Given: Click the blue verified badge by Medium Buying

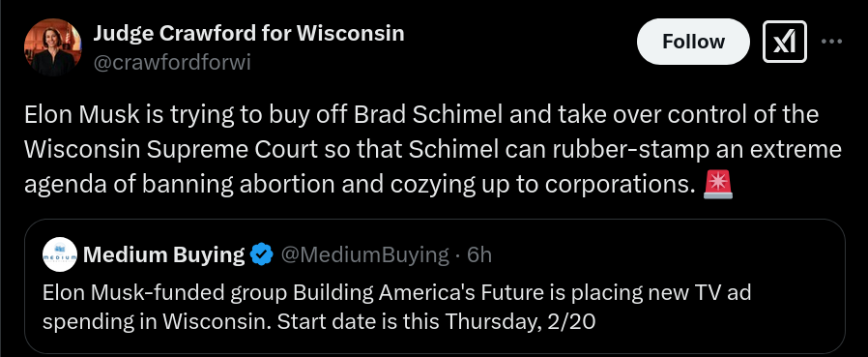Looking at the screenshot, I should [261, 254].
